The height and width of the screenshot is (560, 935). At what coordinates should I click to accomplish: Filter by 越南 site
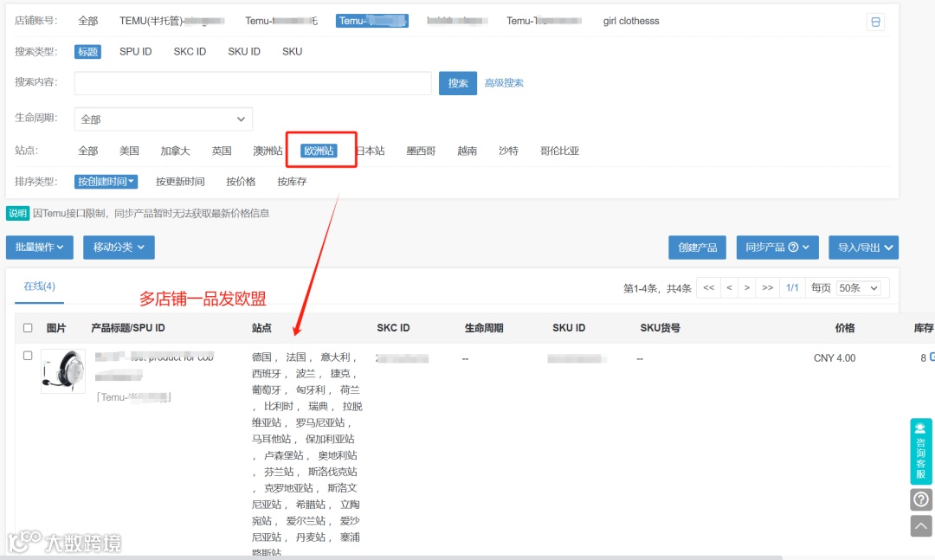(x=467, y=151)
